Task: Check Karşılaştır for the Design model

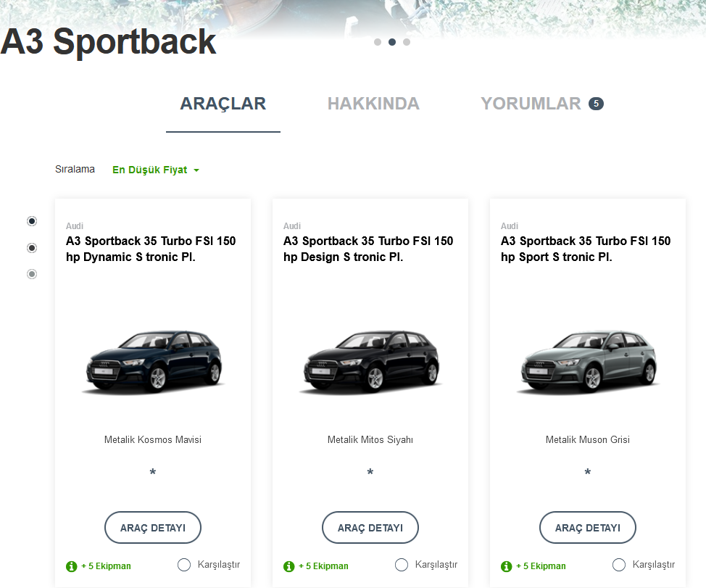Action: [401, 565]
